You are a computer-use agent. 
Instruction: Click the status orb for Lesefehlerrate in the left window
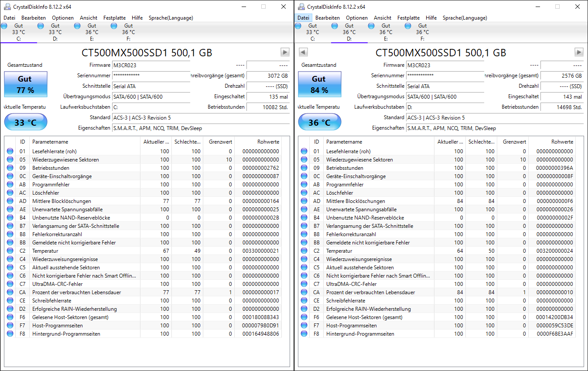[x=10, y=151]
